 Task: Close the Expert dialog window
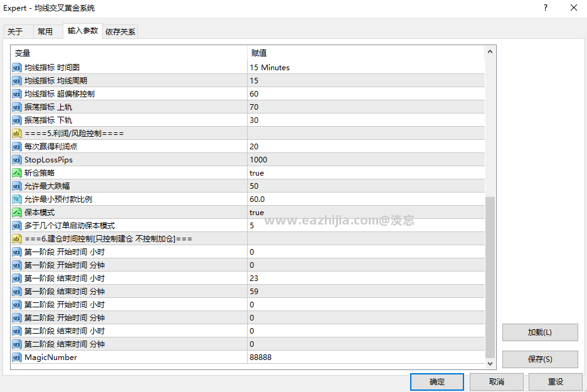coord(574,8)
